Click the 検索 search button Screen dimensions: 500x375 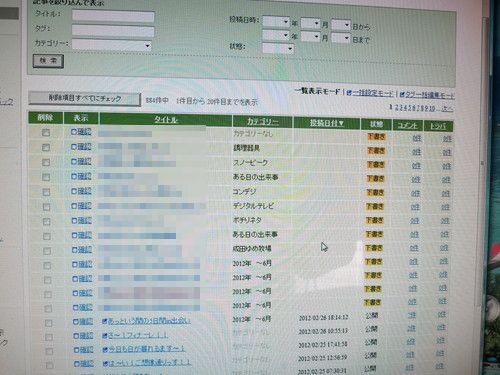pos(48,61)
